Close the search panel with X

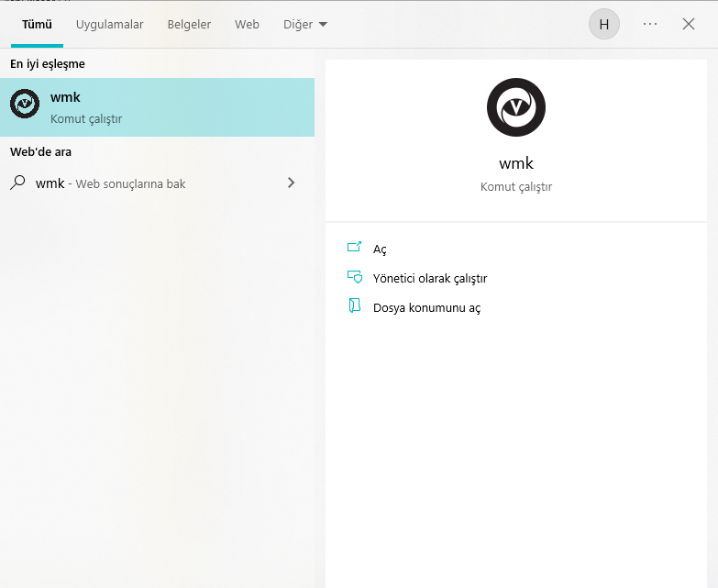pyautogui.click(x=689, y=24)
